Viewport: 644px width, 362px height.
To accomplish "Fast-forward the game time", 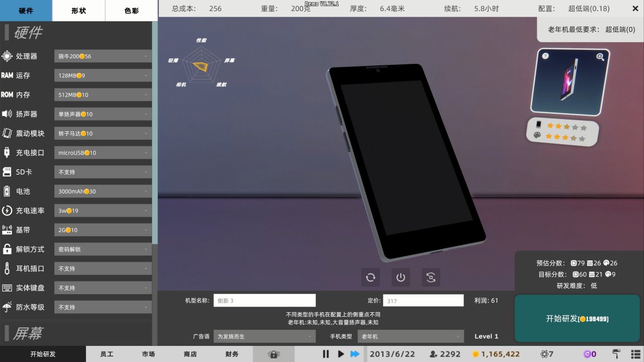I will point(355,354).
